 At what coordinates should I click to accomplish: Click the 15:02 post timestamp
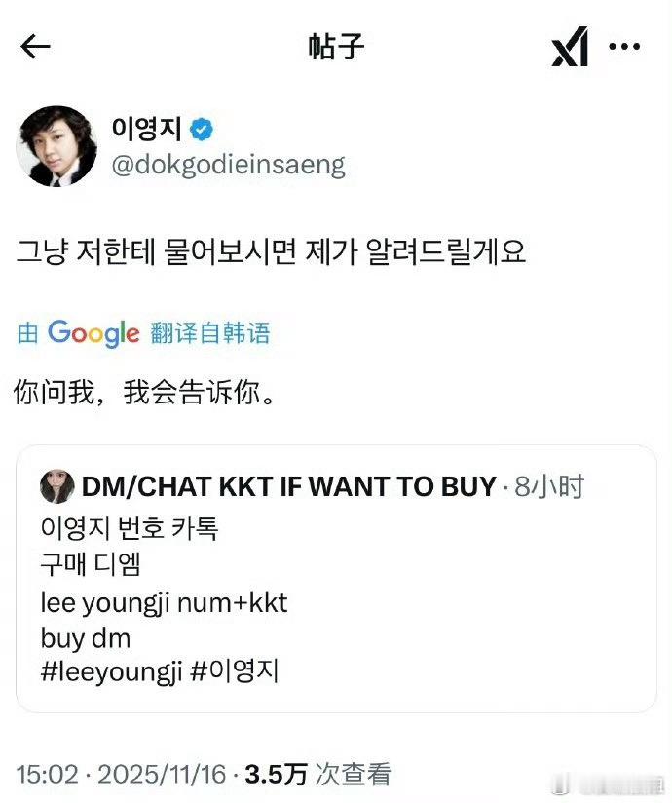tap(47, 775)
